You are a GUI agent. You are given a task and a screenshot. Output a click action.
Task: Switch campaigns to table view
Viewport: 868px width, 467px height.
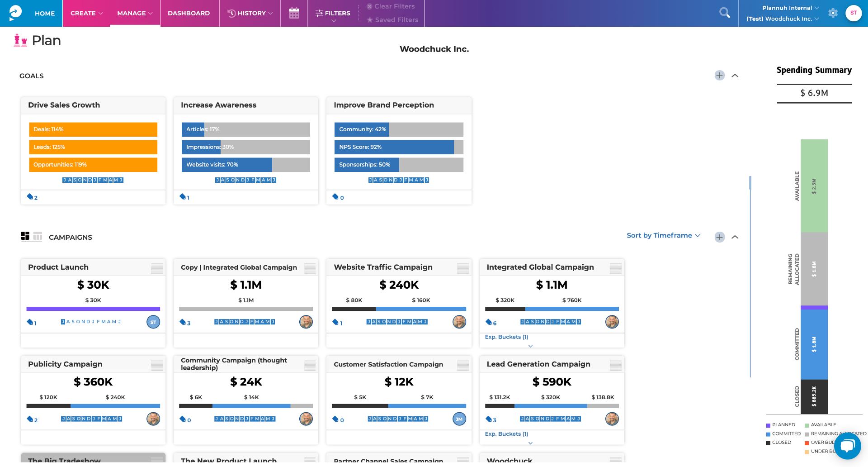pos(37,235)
